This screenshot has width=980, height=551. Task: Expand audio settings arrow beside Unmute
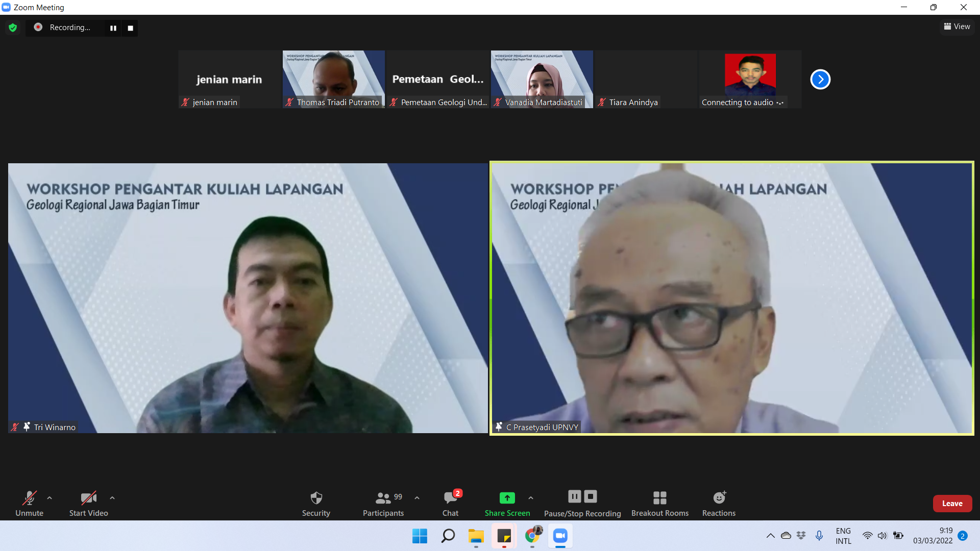pyautogui.click(x=50, y=497)
